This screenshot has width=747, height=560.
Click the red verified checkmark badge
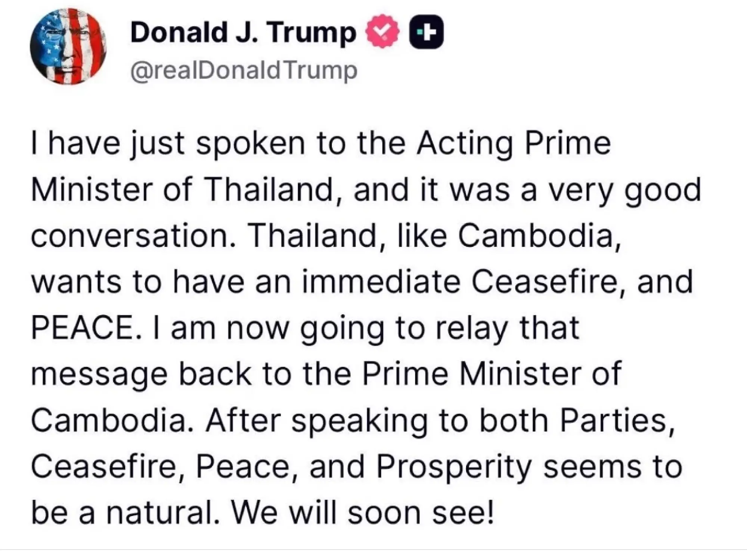pyautogui.click(x=382, y=33)
